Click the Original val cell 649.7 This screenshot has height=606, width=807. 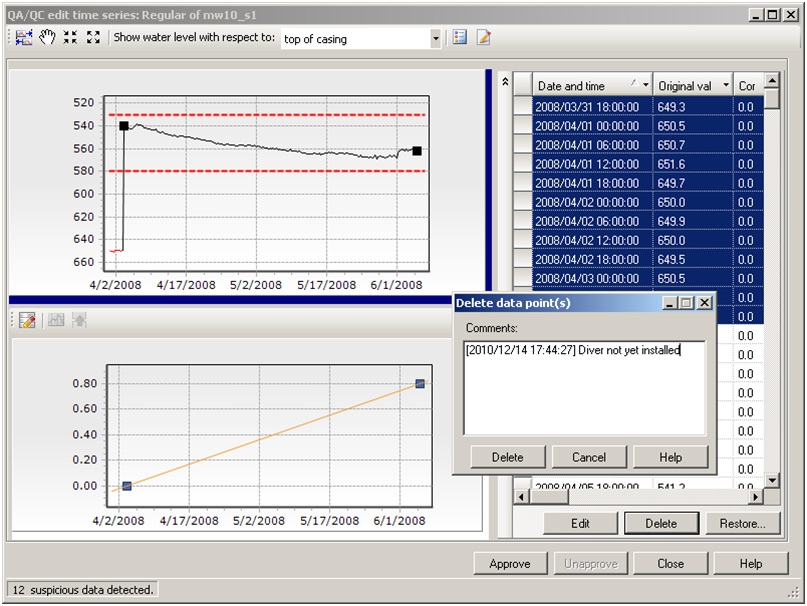(x=693, y=183)
